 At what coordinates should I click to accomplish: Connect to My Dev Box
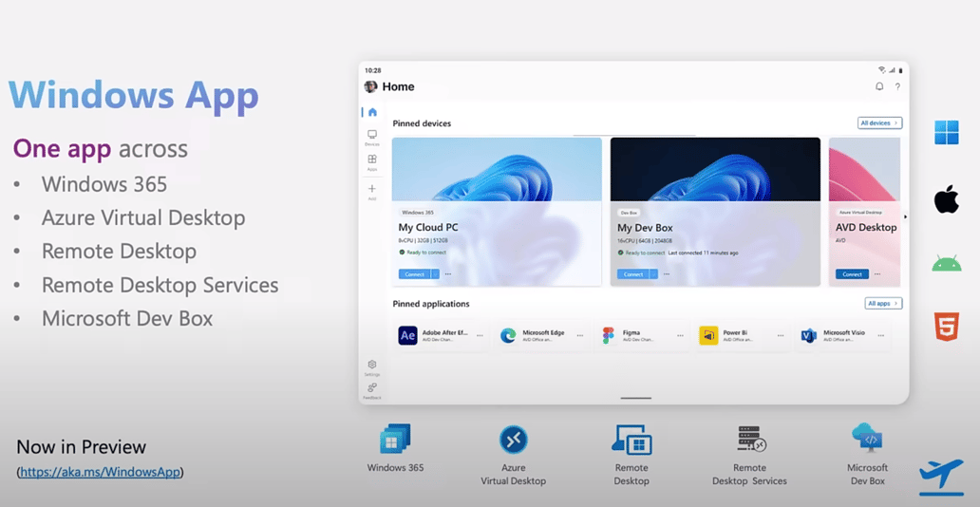click(633, 273)
